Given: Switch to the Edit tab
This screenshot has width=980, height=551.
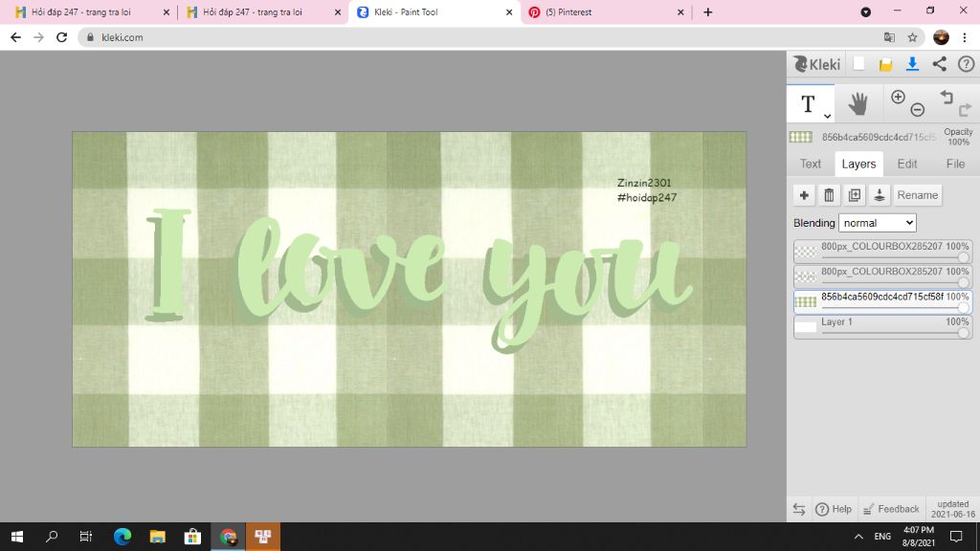Looking at the screenshot, I should pos(907,164).
